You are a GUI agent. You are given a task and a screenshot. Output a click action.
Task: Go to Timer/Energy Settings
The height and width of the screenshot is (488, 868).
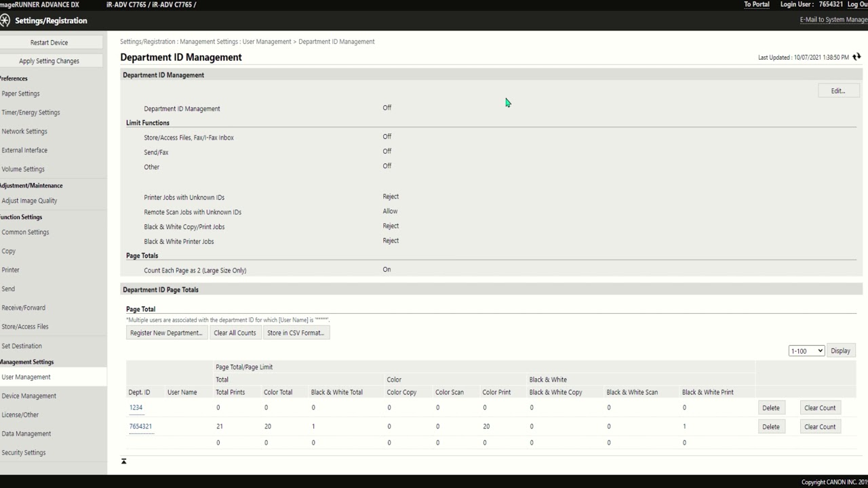coord(31,113)
